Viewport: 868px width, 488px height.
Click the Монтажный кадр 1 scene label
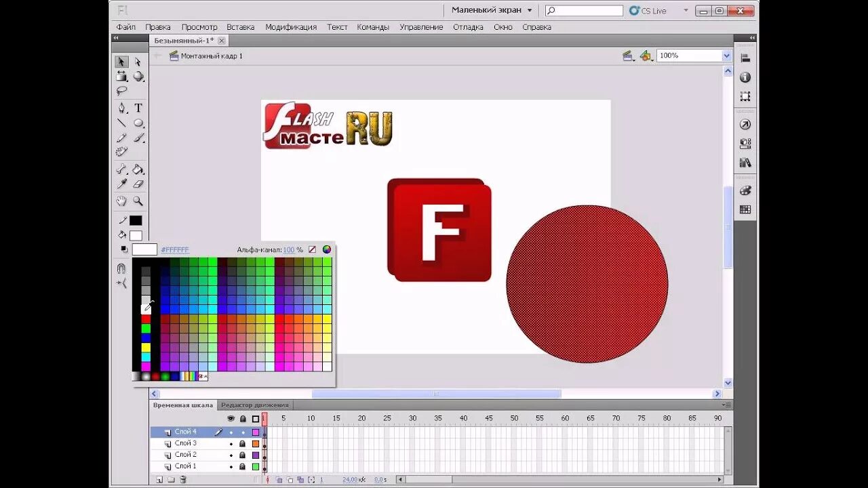(x=212, y=56)
